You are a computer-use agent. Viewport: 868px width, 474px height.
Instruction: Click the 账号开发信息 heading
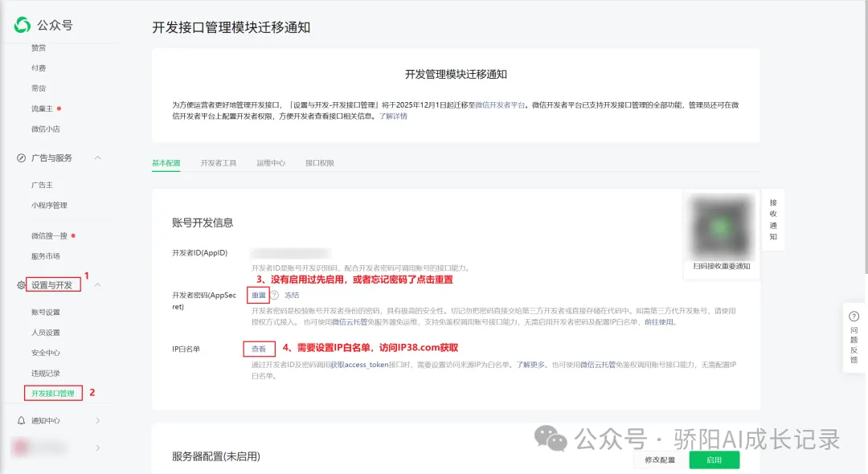pos(203,223)
